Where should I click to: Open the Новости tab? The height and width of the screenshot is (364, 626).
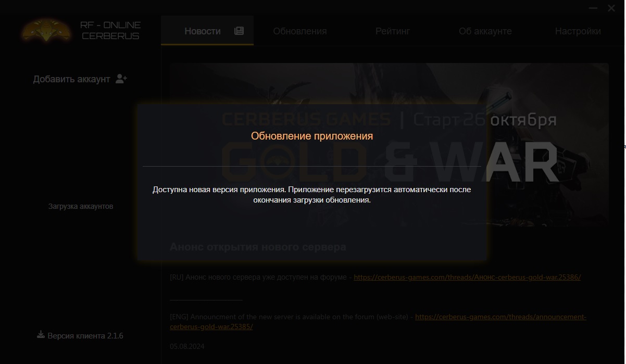207,31
